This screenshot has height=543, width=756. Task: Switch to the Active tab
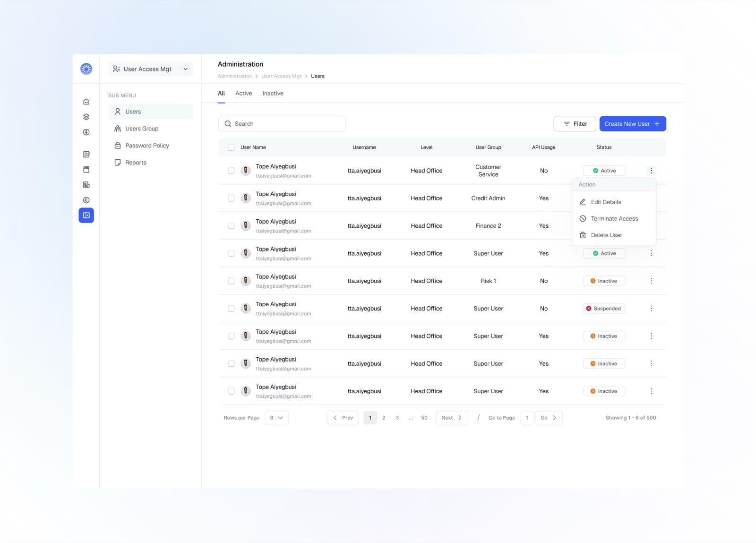(x=243, y=94)
